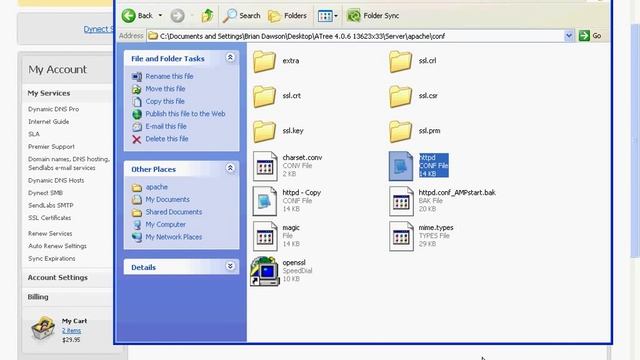Expand the Details panel
The width and height of the screenshot is (640, 360).
[230, 267]
